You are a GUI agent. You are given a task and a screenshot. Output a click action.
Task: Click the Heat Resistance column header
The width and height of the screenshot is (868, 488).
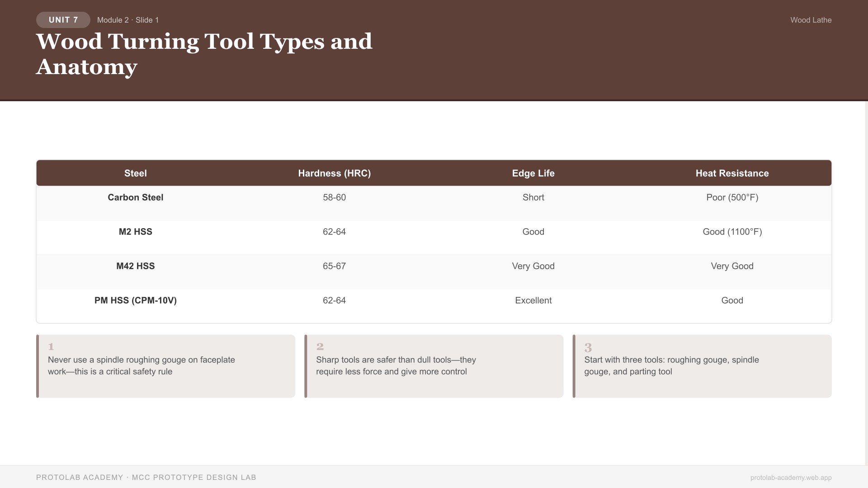pos(732,173)
